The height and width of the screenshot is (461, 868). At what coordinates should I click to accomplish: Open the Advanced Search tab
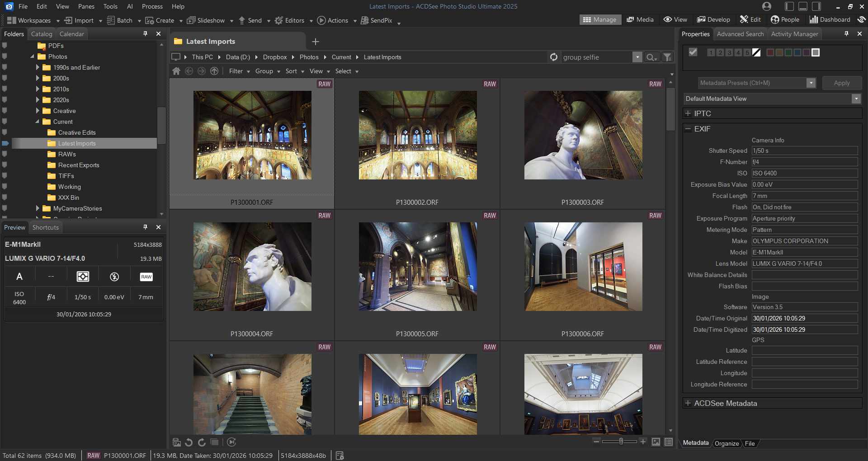point(740,34)
